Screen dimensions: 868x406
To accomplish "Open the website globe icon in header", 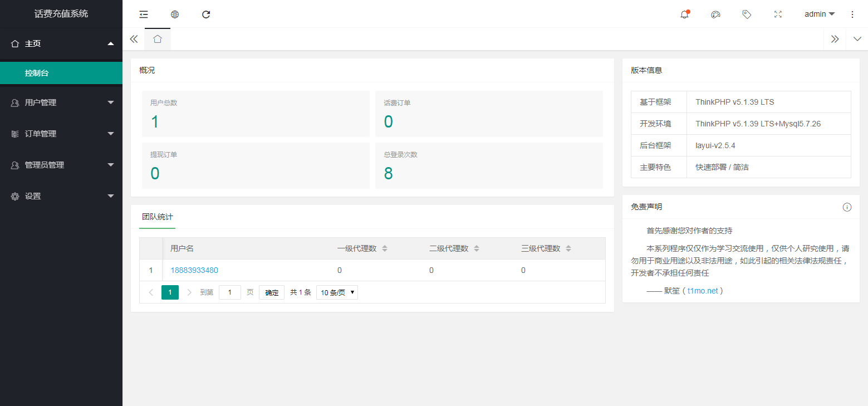I will tap(175, 14).
